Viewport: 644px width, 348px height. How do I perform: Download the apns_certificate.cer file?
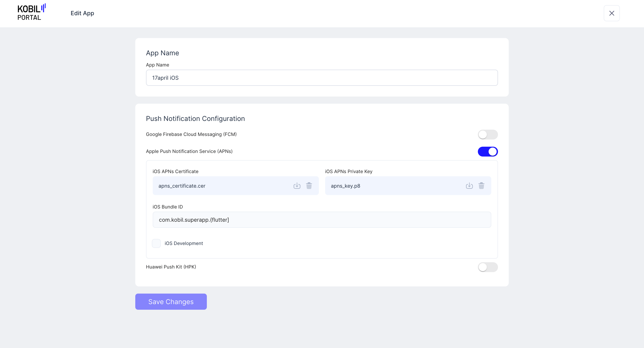pyautogui.click(x=297, y=186)
